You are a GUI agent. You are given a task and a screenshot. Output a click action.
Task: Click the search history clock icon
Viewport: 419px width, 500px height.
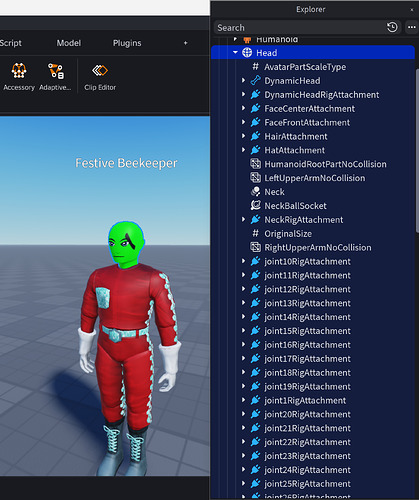pyautogui.click(x=392, y=27)
